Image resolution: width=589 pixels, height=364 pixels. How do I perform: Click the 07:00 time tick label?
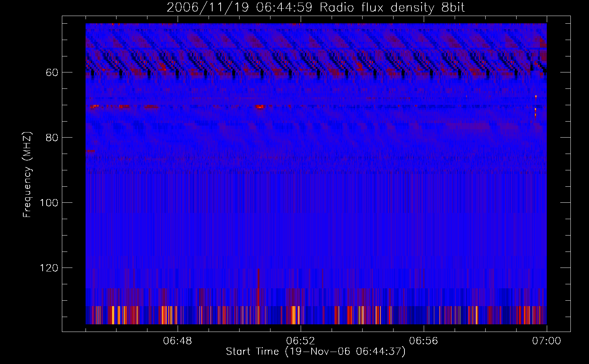(546, 341)
